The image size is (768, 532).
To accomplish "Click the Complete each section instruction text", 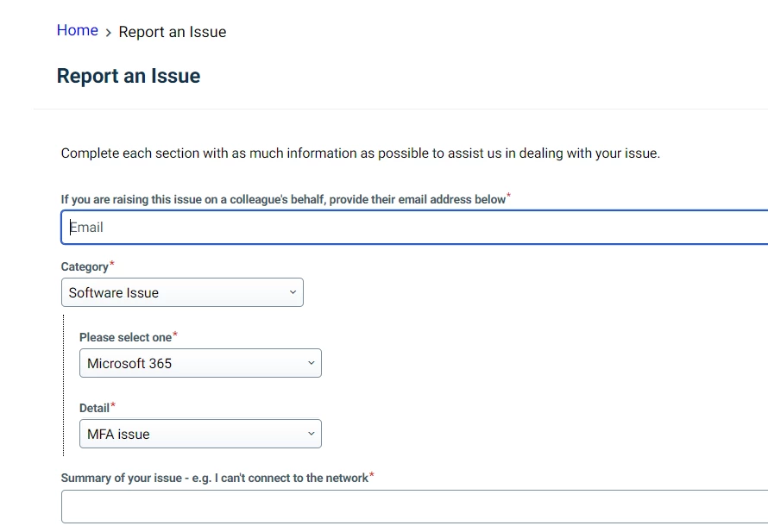I will [x=361, y=153].
